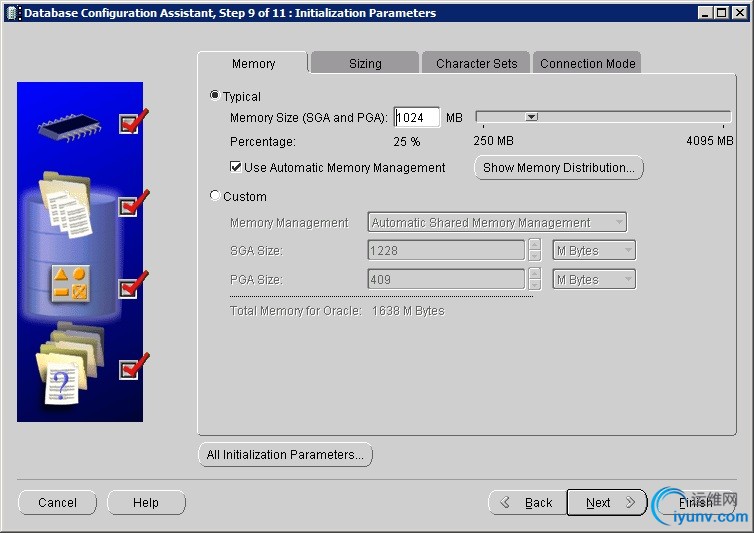Image resolution: width=754 pixels, height=533 pixels.
Task: Click Show Memory Distribution button
Action: (x=559, y=167)
